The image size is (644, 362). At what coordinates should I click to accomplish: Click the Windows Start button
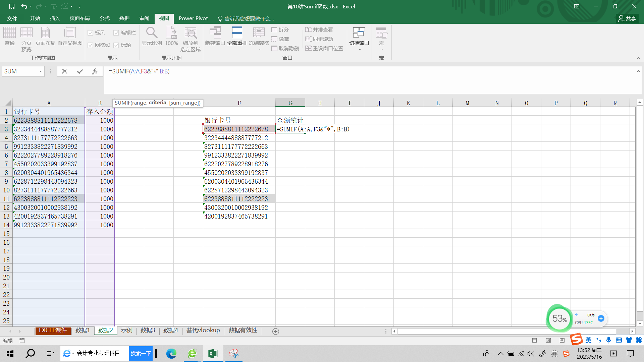(x=10, y=354)
